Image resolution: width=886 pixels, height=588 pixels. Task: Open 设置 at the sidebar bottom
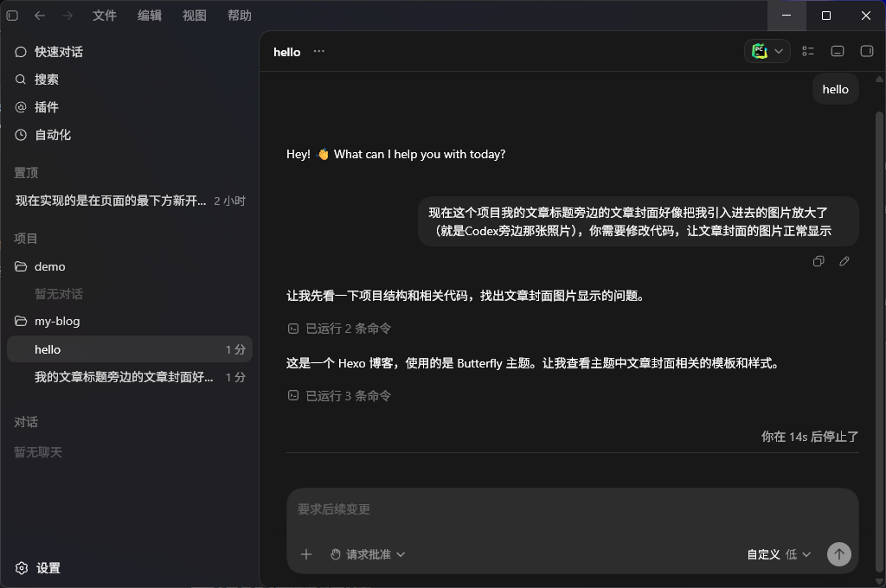(38, 568)
